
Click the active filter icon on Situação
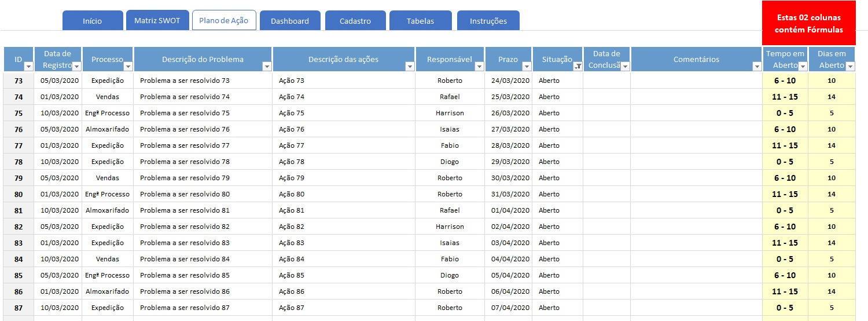click(578, 67)
